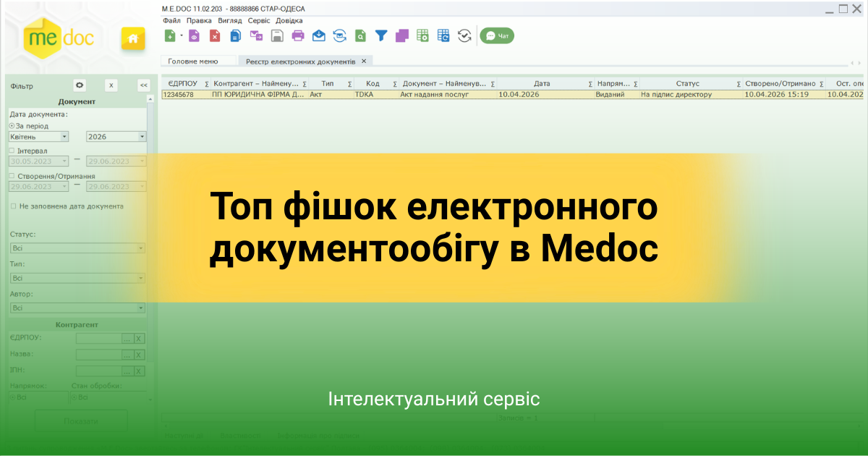Open the Статус dropdown
868x456 pixels.
click(77, 248)
